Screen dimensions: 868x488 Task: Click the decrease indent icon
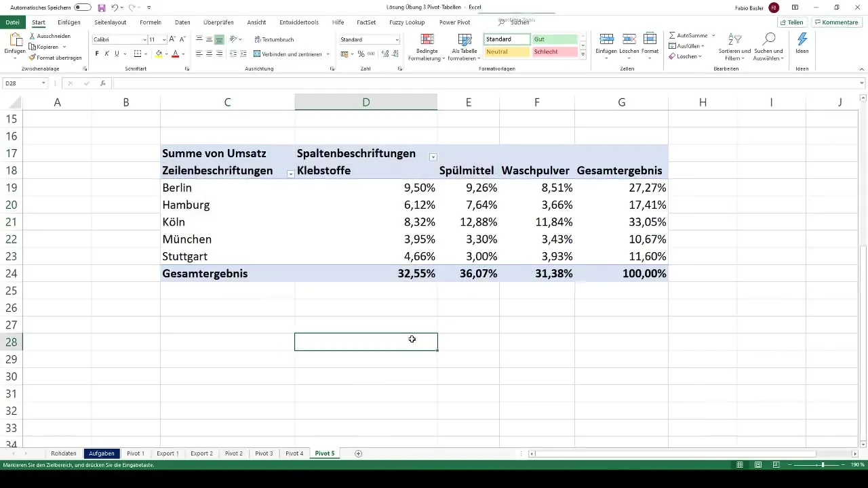(233, 54)
